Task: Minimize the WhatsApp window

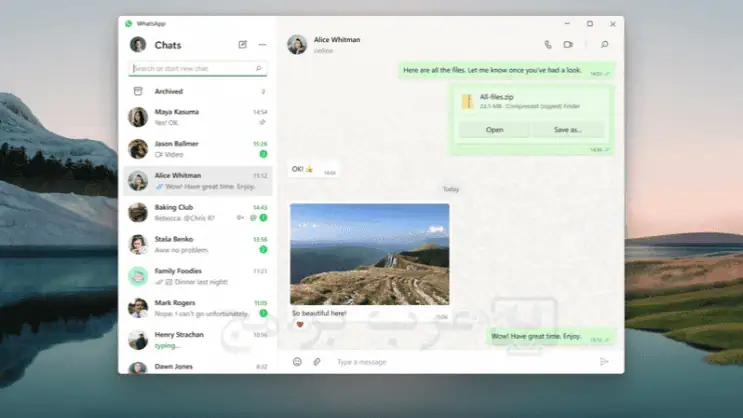Action: tap(567, 24)
